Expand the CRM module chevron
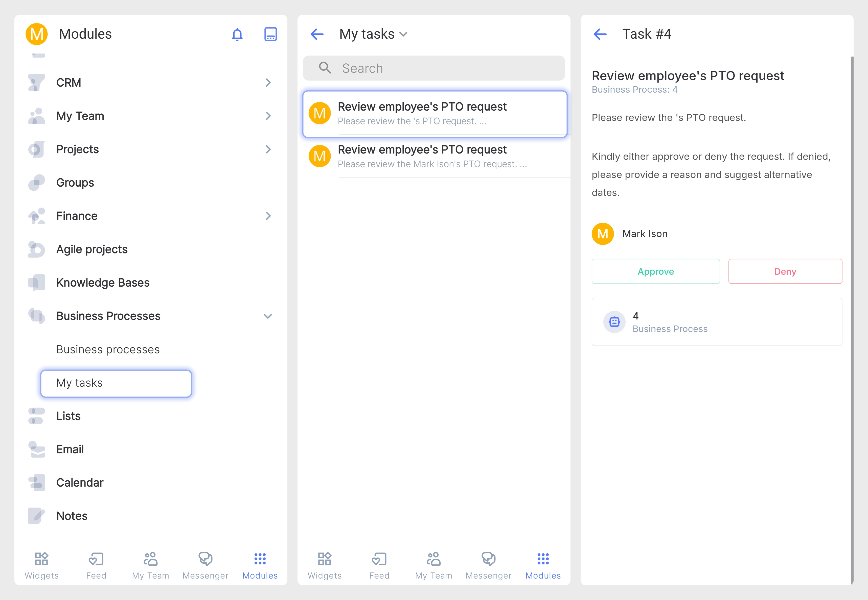Screen dimensions: 868x600 click(267, 82)
